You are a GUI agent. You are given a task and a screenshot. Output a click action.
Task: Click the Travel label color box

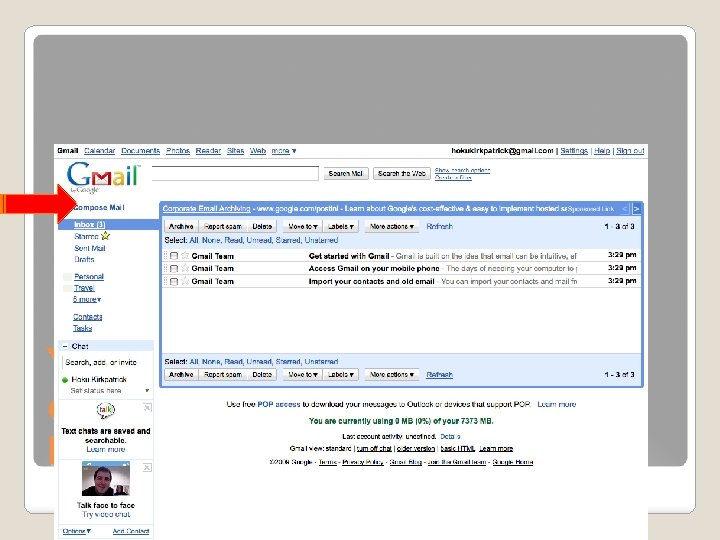[x=68, y=288]
